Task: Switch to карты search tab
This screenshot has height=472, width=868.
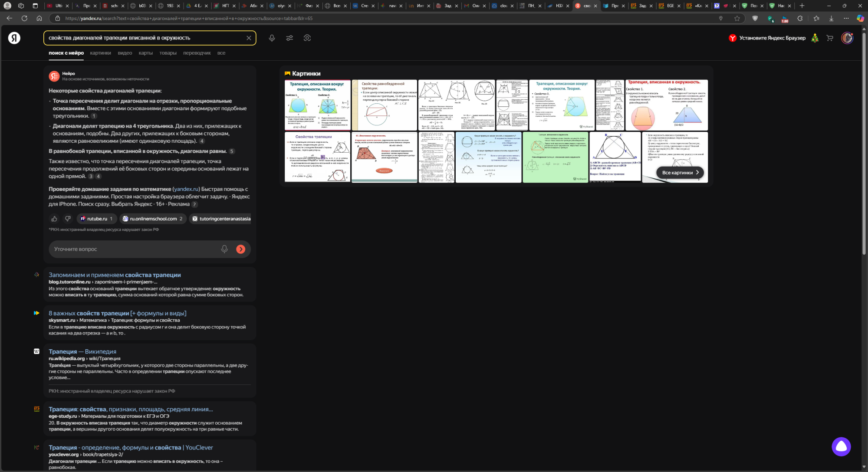Action: tap(146, 53)
